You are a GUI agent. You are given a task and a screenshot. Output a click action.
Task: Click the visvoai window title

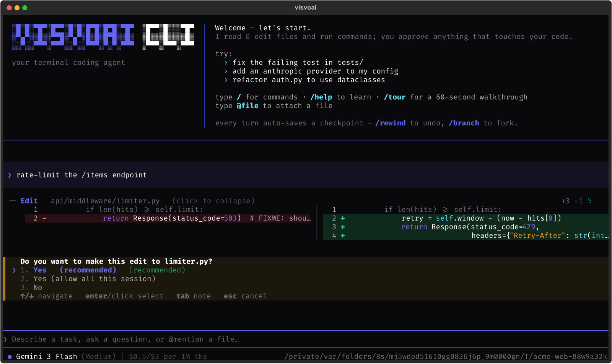point(306,8)
